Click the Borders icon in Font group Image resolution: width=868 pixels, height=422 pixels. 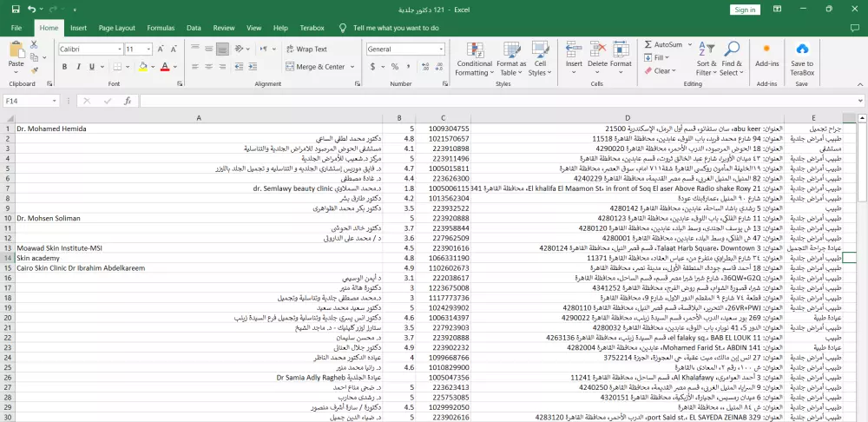(x=117, y=67)
